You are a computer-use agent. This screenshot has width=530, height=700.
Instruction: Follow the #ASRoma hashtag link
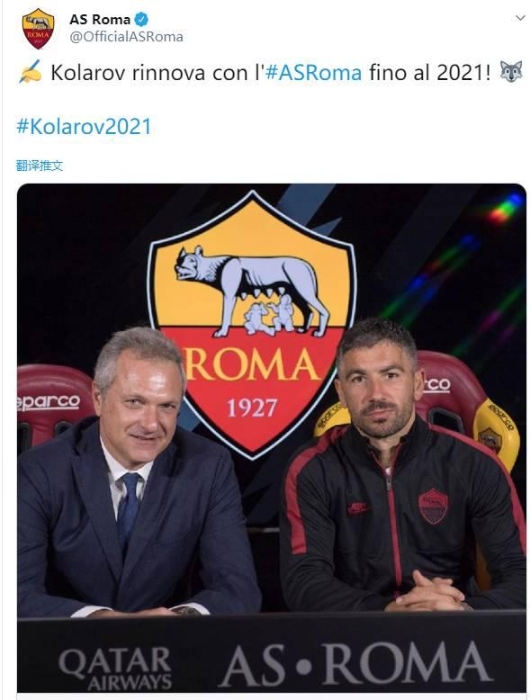click(x=313, y=72)
